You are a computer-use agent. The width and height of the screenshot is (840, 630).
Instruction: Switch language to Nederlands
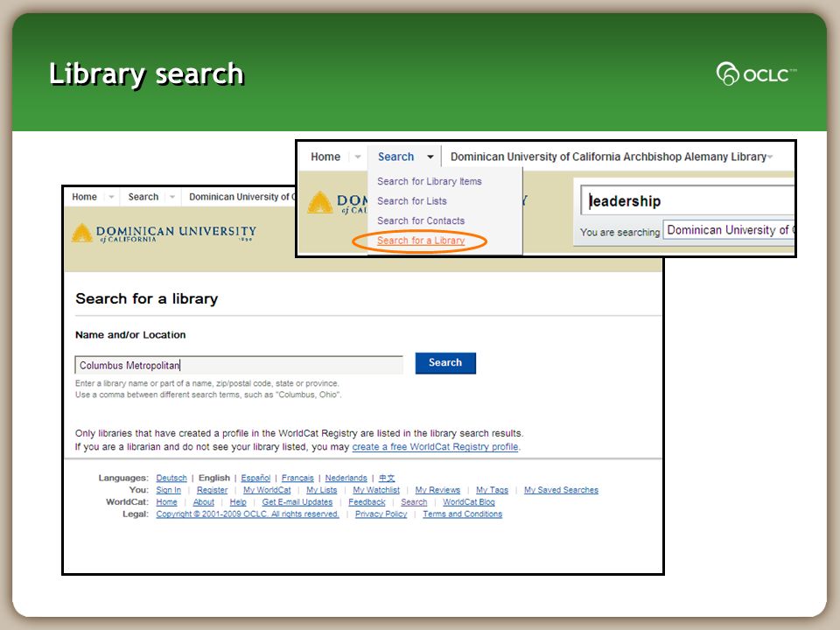pyautogui.click(x=346, y=478)
